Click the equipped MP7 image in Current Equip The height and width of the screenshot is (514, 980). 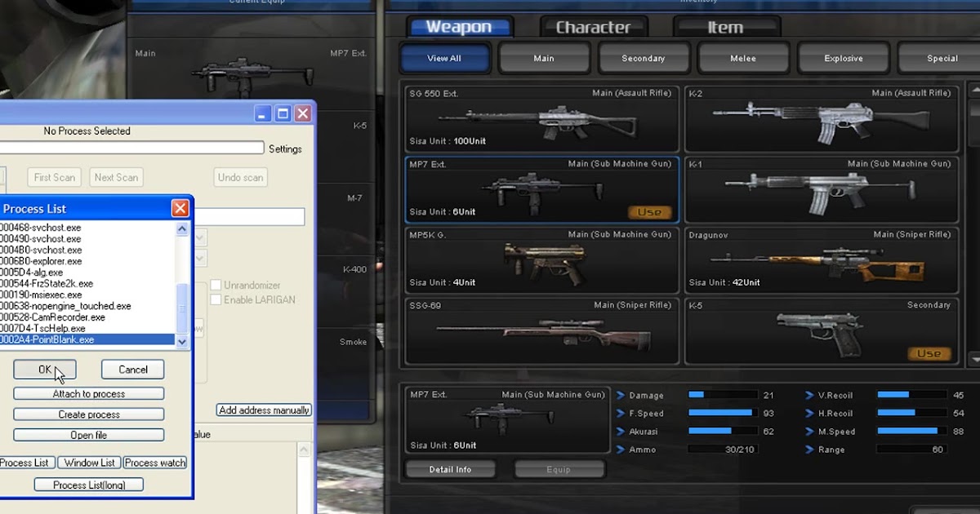pyautogui.click(x=252, y=75)
